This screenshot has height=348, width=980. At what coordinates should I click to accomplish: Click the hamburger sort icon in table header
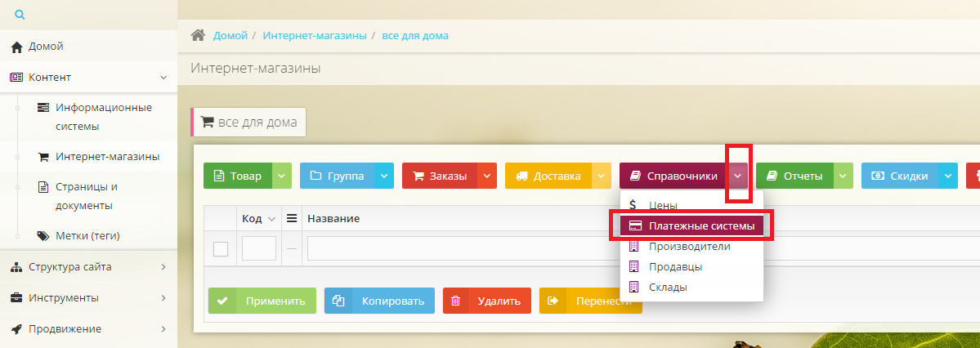(292, 219)
